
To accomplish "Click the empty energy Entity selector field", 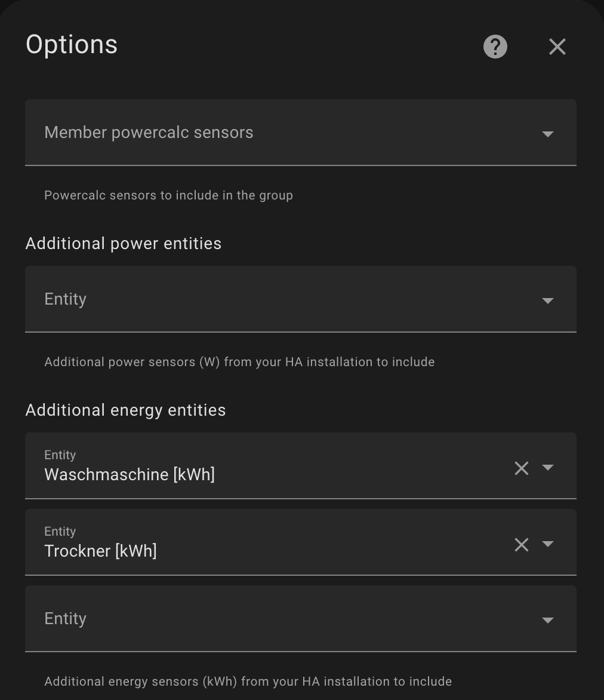I will point(239,618).
